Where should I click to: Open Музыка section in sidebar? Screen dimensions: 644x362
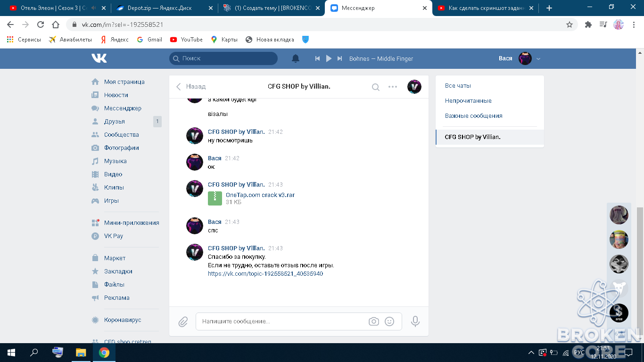point(116,161)
